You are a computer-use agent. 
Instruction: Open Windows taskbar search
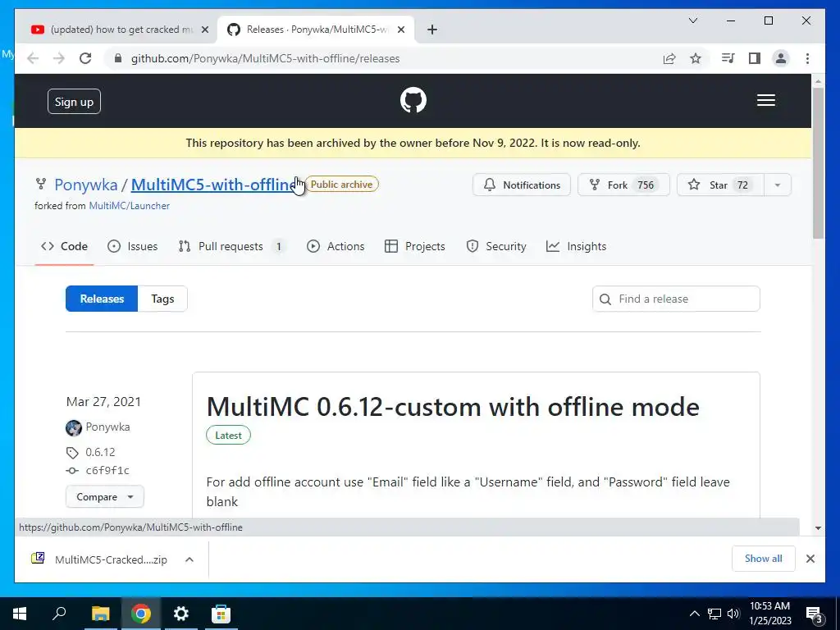click(x=59, y=614)
